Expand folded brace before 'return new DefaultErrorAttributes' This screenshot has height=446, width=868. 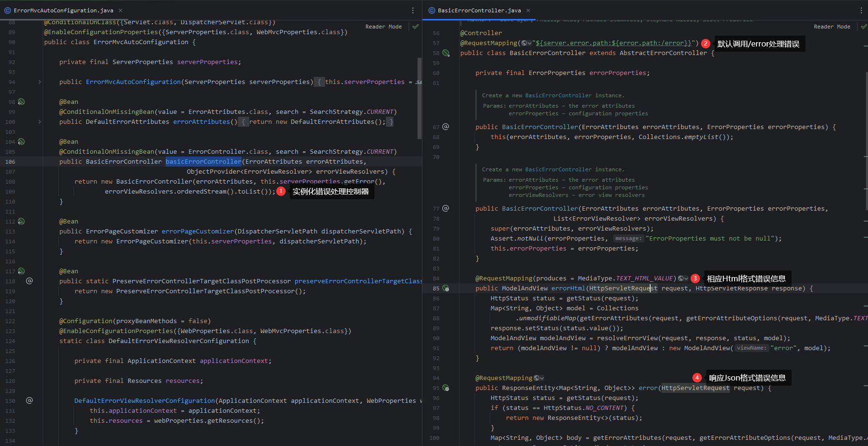(243, 122)
